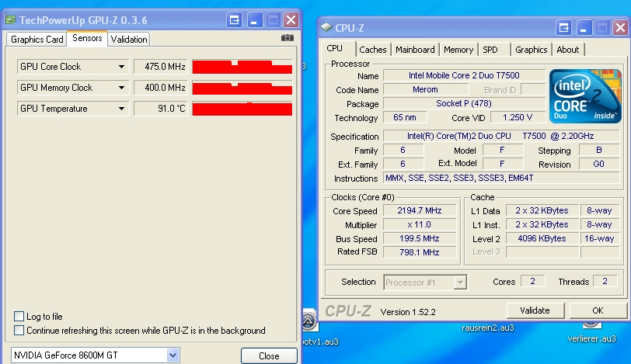631x364 pixels.
Task: Close the CPU-Z window with the X button
Action: [621, 28]
